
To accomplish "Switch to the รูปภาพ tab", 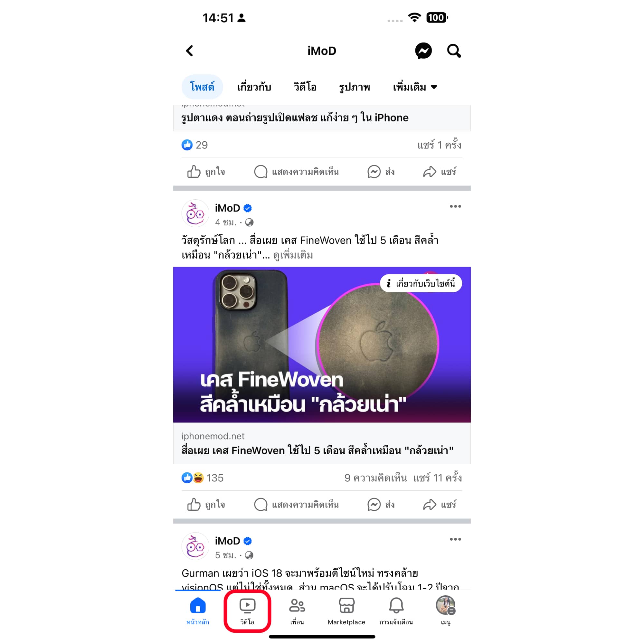I will 354,87.
